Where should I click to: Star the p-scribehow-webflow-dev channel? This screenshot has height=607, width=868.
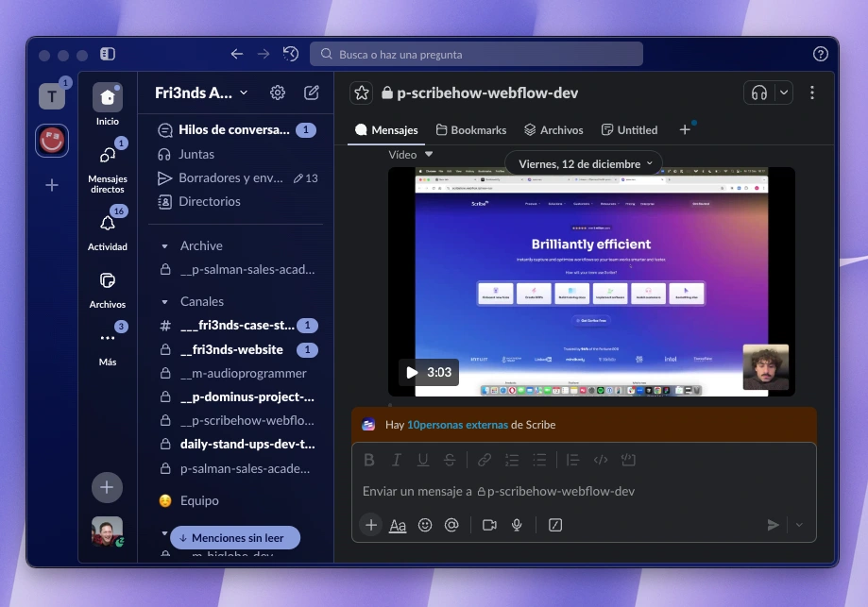tap(362, 93)
